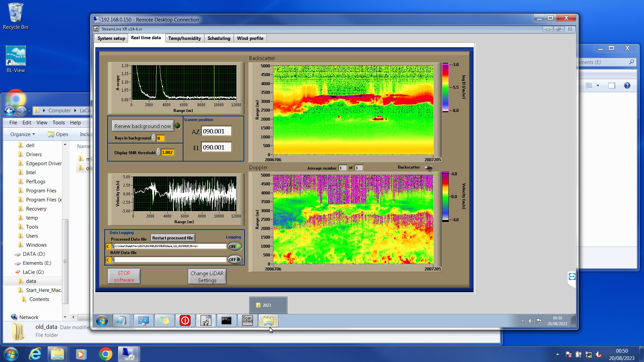This screenshot has width=644, height=362.
Task: Click the Rays in background stepper arrows
Action: point(154,138)
